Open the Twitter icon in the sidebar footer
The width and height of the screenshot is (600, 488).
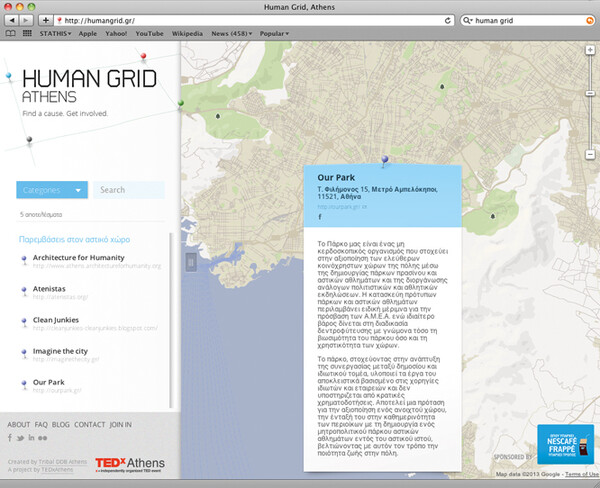tap(21, 438)
